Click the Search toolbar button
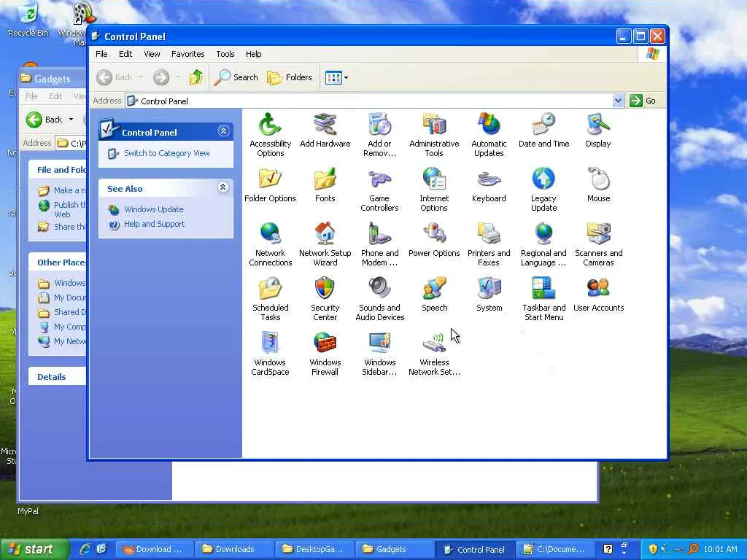747x560 pixels. click(x=236, y=77)
